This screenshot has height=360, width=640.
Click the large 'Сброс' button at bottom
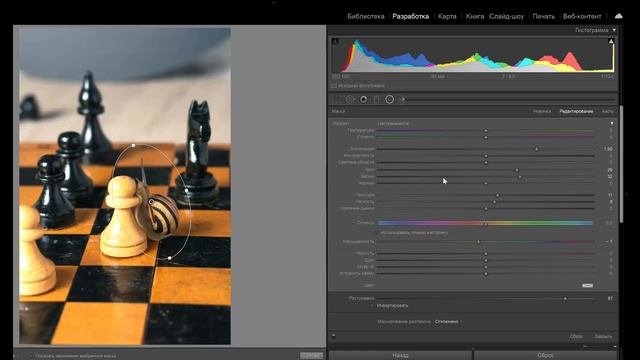(x=546, y=355)
